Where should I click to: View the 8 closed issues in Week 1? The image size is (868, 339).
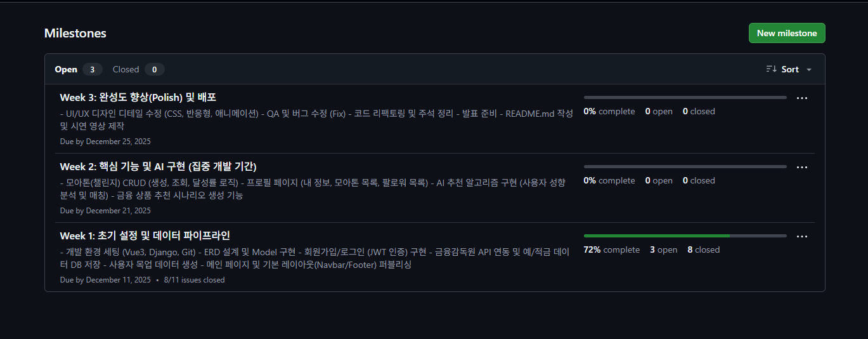tap(703, 249)
